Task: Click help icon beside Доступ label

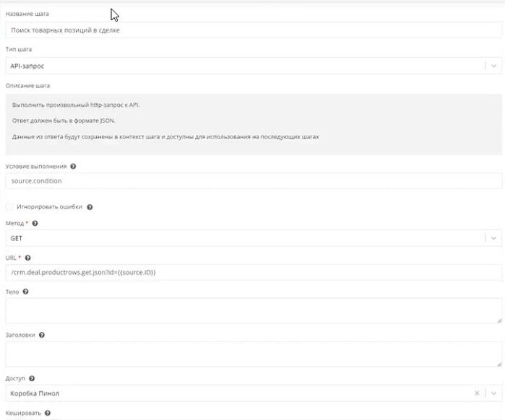Action: 32,378
